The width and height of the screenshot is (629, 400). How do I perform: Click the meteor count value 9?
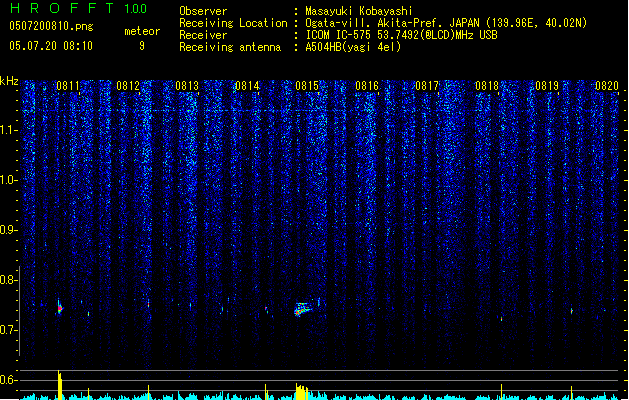[x=142, y=46]
